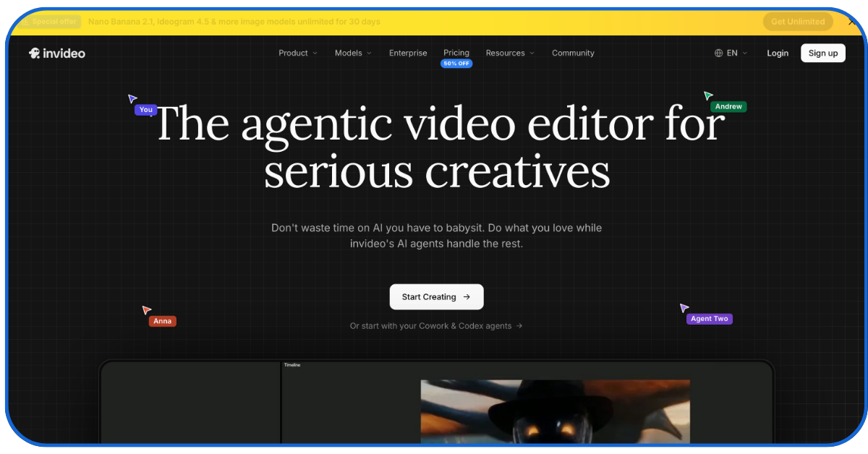
Task: Open the Cowork & Codex agents link
Action: 436,326
